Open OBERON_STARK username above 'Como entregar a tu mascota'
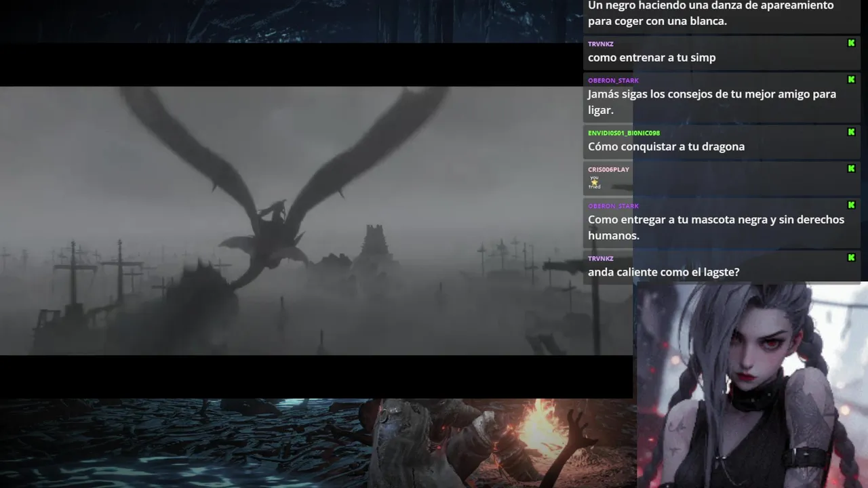868x488 pixels. [613, 206]
